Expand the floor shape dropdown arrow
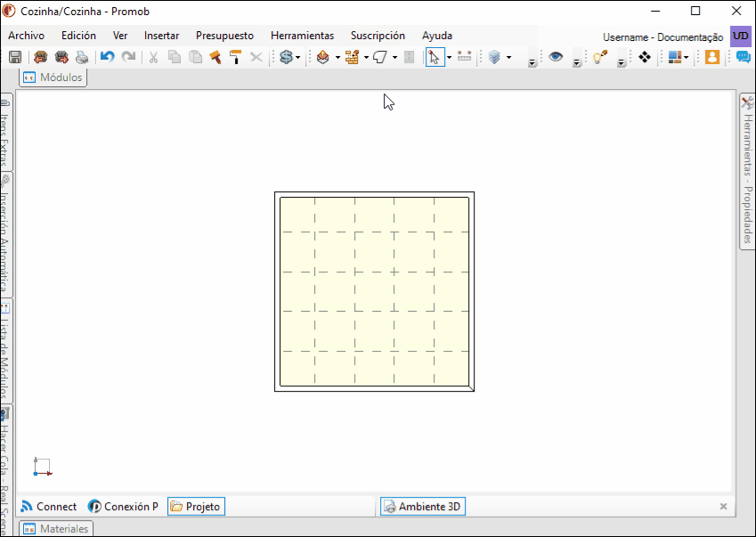Image resolution: width=756 pixels, height=537 pixels. click(394, 57)
